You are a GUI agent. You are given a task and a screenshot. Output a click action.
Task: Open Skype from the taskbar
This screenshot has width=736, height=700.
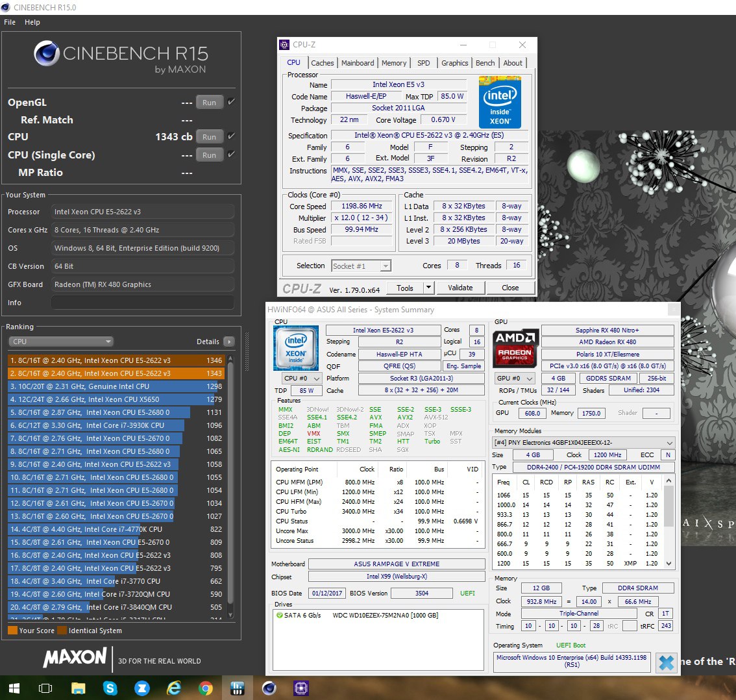(x=110, y=688)
